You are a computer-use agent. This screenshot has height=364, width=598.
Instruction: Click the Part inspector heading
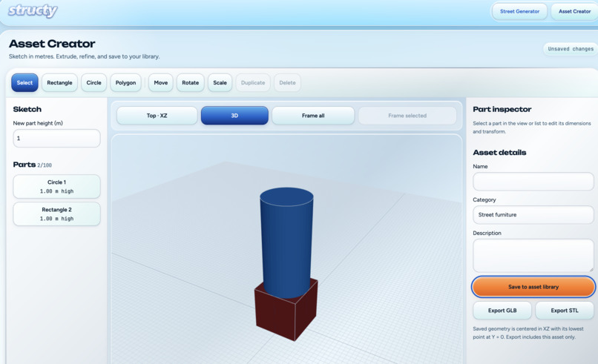(x=502, y=110)
